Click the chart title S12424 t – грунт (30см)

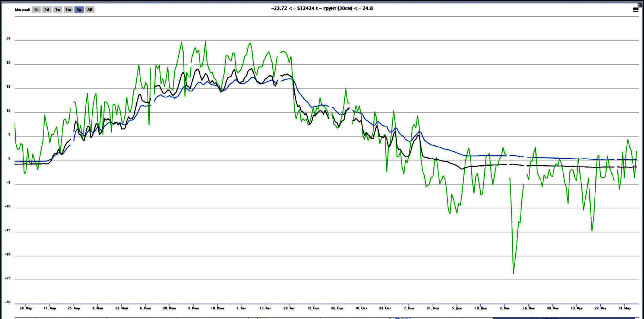click(322, 8)
